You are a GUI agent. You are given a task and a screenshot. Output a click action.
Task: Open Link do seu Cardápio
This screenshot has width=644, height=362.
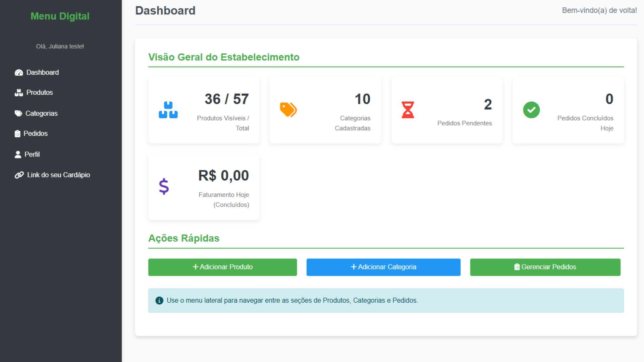58,175
